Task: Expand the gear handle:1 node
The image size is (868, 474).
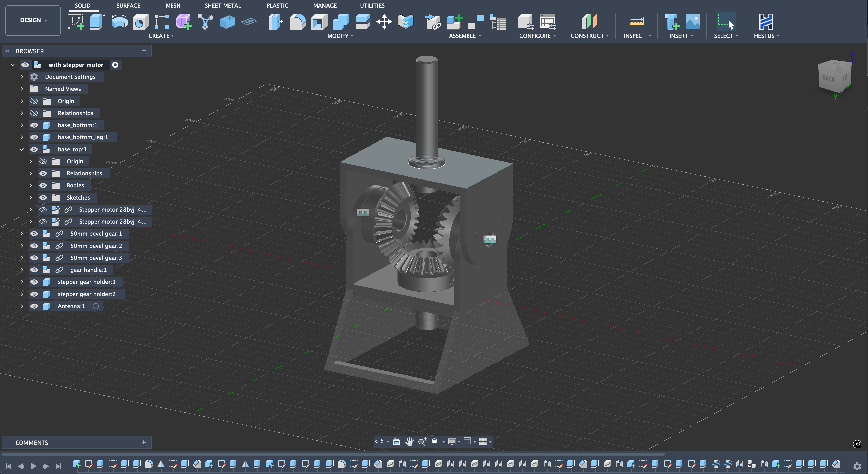Action: pos(22,270)
